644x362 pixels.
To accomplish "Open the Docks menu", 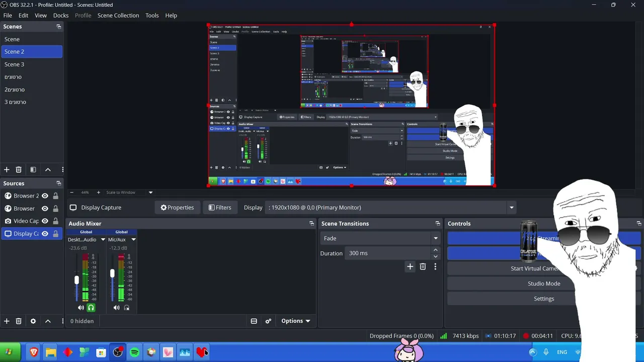I will click(61, 16).
